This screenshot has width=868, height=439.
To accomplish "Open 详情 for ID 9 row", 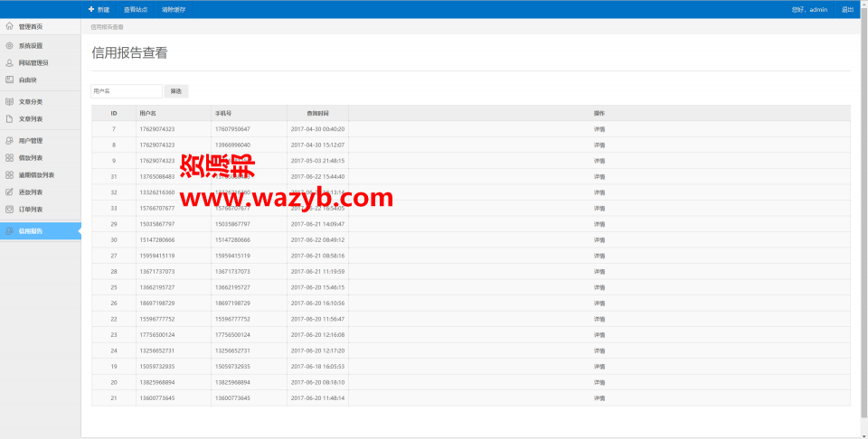I will [x=599, y=161].
